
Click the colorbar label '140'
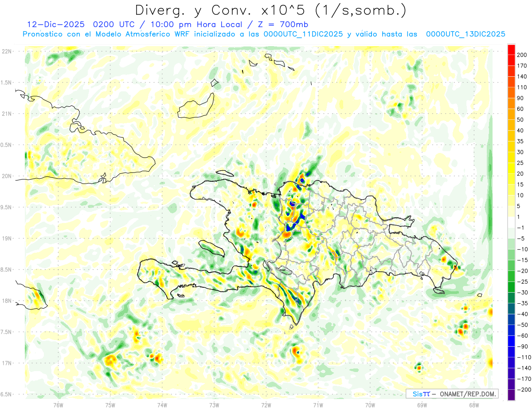click(522, 76)
